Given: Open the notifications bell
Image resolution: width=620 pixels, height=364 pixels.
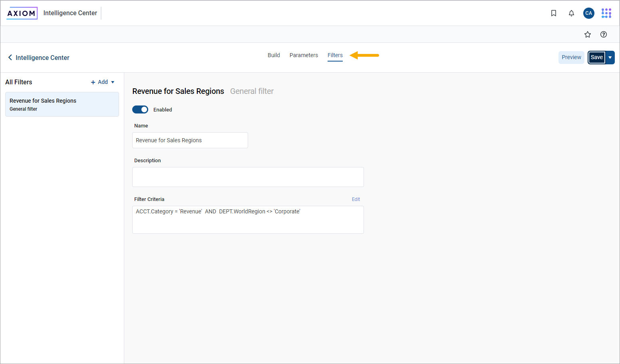Looking at the screenshot, I should pos(571,13).
